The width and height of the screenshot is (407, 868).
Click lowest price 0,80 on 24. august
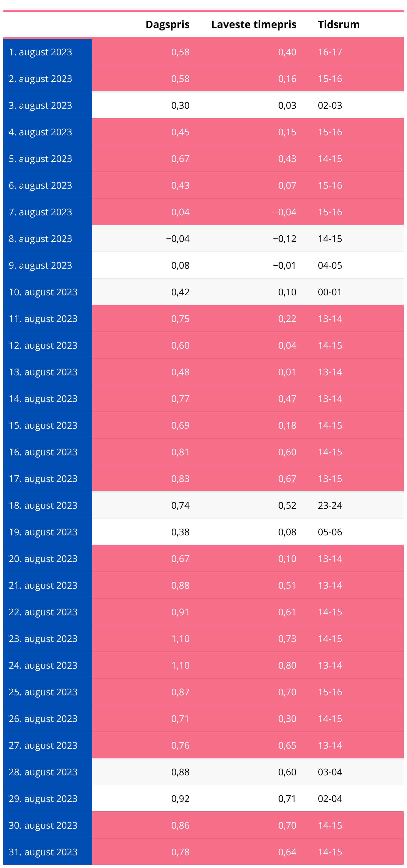point(287,665)
